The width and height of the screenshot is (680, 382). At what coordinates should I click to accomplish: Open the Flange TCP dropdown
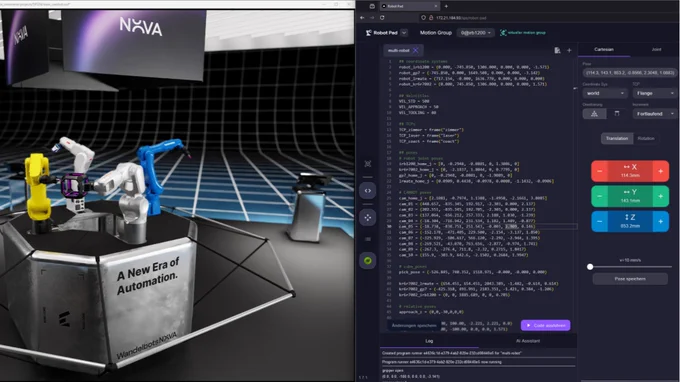click(x=654, y=93)
